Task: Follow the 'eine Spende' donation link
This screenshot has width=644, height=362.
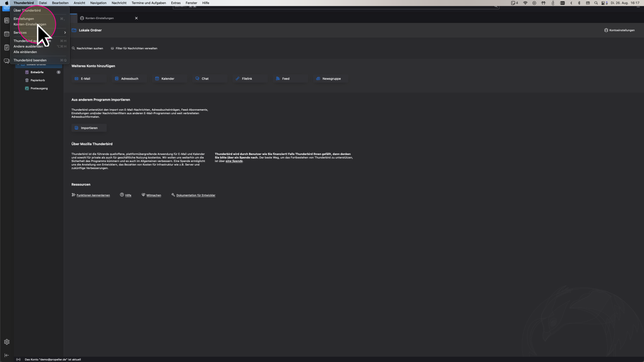Action: 234,161
